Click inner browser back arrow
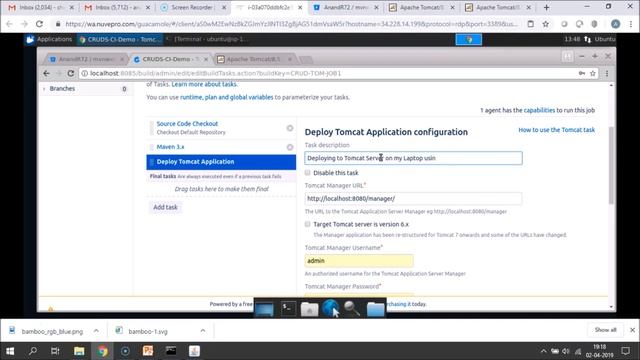Viewport: 640px width, 360px height. (47, 73)
